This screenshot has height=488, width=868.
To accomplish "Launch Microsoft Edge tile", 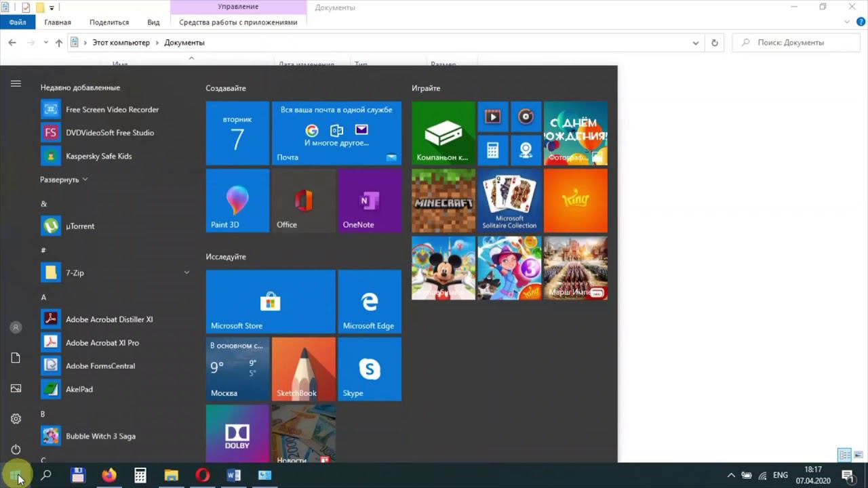I will [x=370, y=302].
